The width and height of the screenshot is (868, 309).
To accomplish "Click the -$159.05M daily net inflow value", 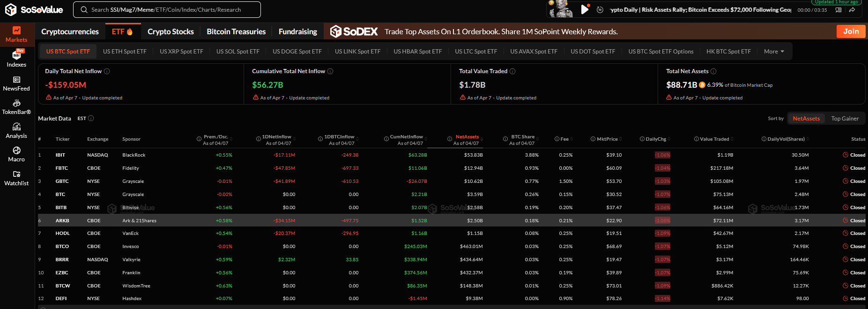I will (66, 85).
